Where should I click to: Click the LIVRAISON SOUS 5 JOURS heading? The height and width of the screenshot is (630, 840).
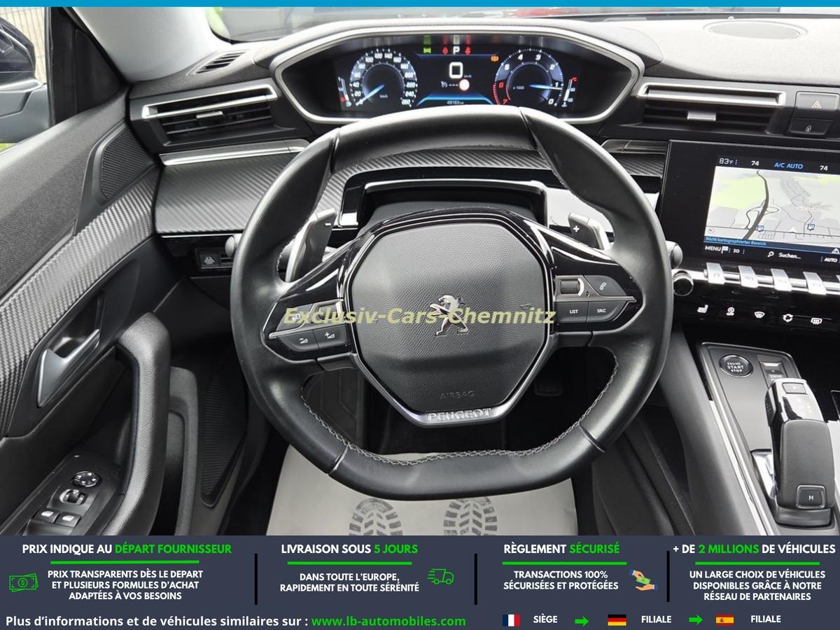[x=349, y=549]
